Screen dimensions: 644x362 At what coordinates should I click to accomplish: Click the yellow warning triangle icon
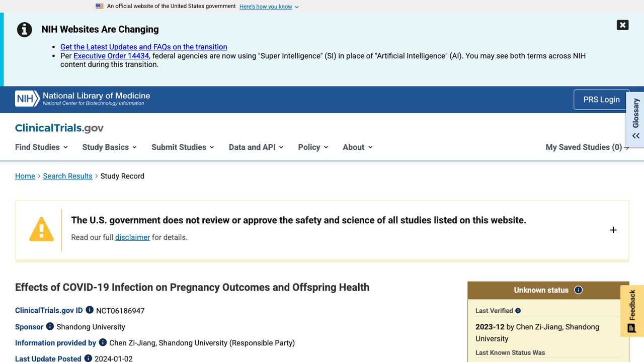[x=41, y=230]
